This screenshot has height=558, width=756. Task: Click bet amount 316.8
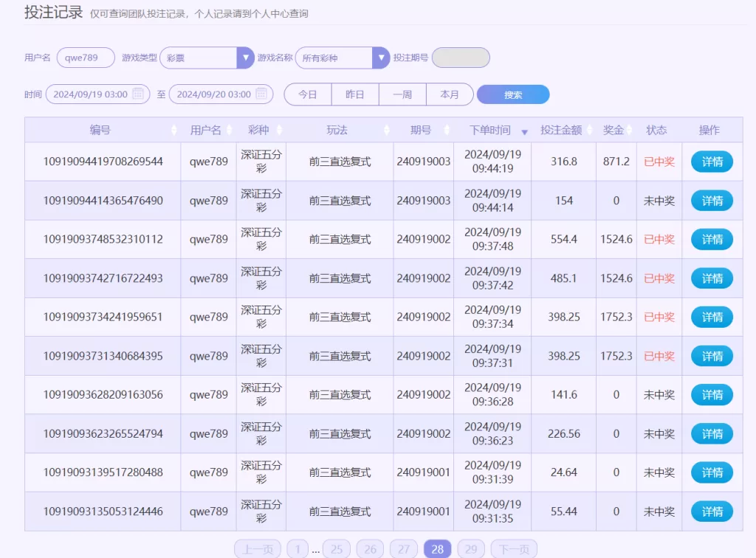[x=563, y=162]
